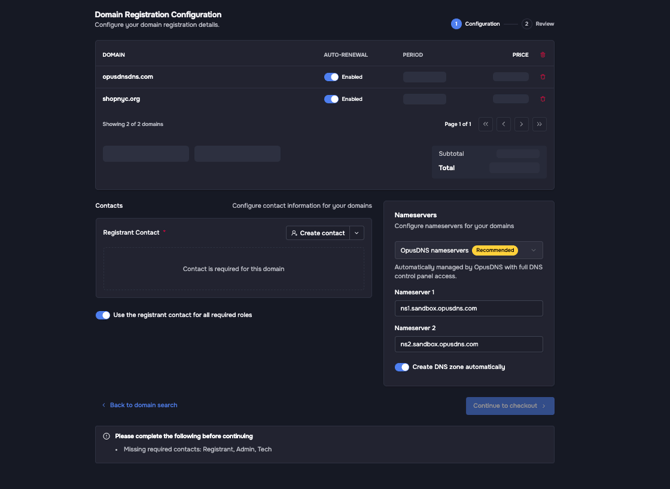670x489 pixels.
Task: Click the Registrant Contact label
Action: point(131,233)
